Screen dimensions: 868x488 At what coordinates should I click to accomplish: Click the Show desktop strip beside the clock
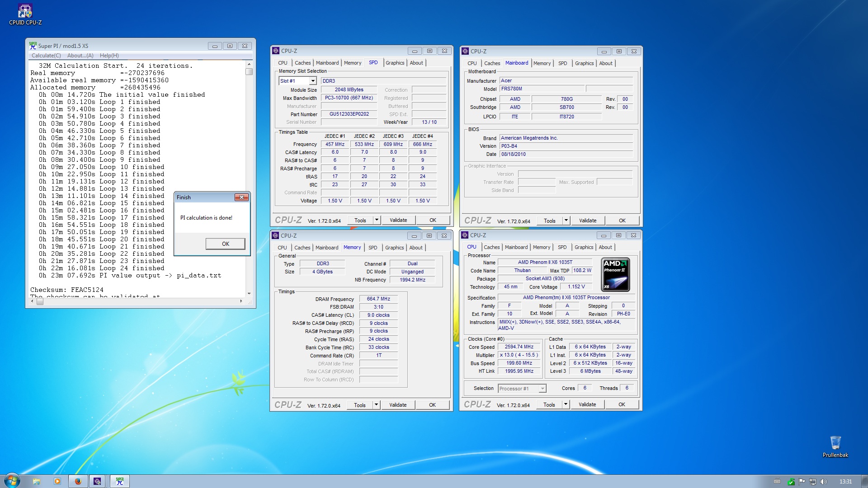864,481
